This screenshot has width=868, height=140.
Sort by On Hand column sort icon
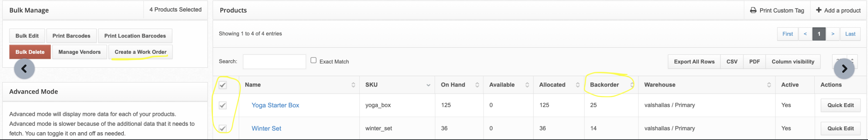tap(477, 85)
